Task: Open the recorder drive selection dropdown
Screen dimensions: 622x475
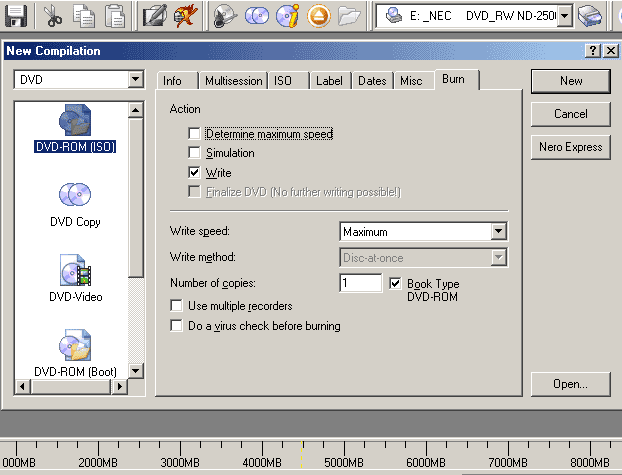Action: [x=564, y=16]
